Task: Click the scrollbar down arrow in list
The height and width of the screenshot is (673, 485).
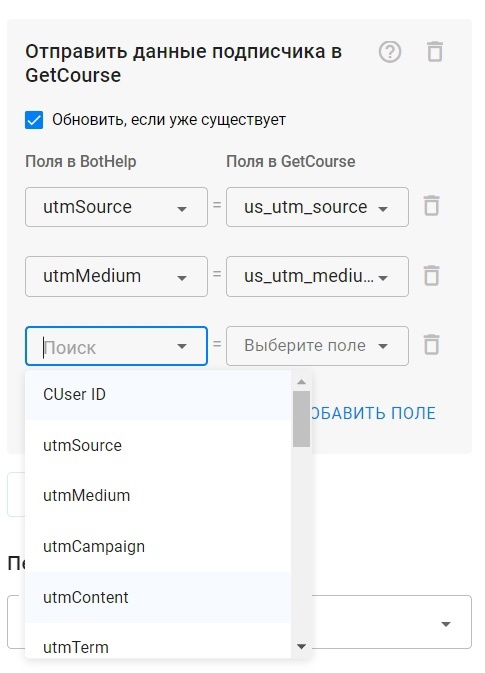Action: pyautogui.click(x=301, y=646)
